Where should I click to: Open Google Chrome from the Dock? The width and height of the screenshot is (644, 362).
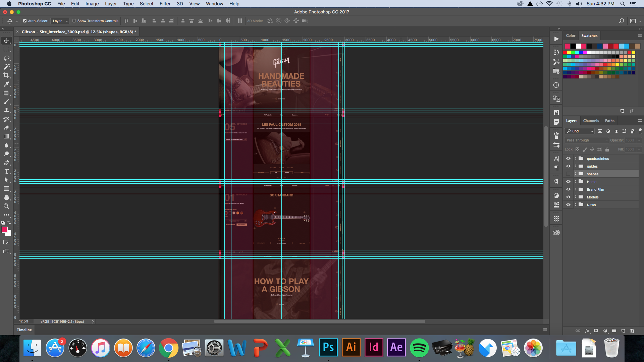(x=169, y=348)
